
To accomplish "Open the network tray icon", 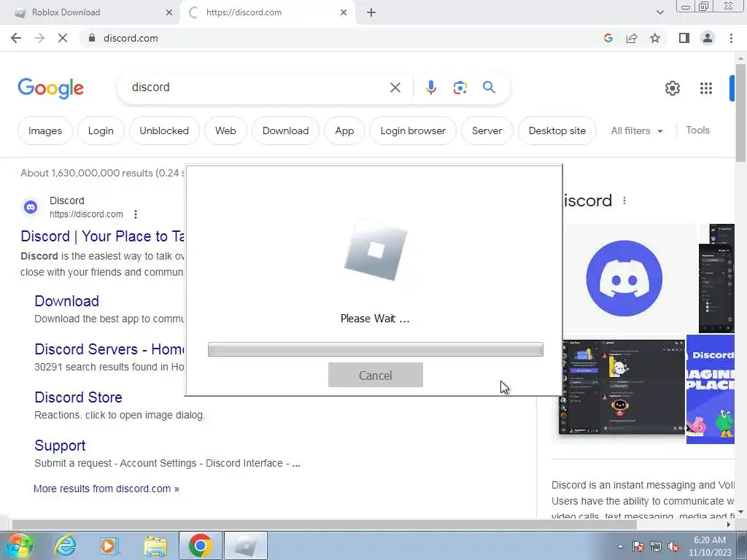I will (x=656, y=547).
